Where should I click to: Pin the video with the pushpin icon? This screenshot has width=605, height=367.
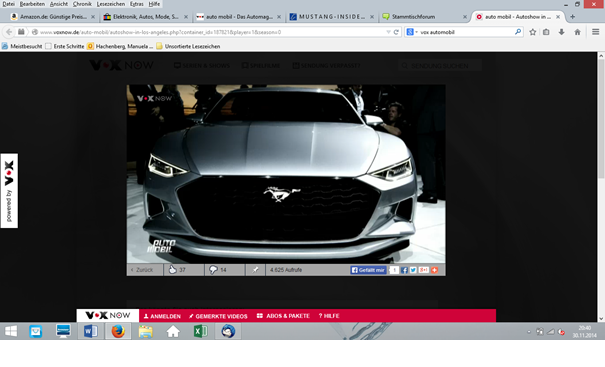[x=255, y=270]
